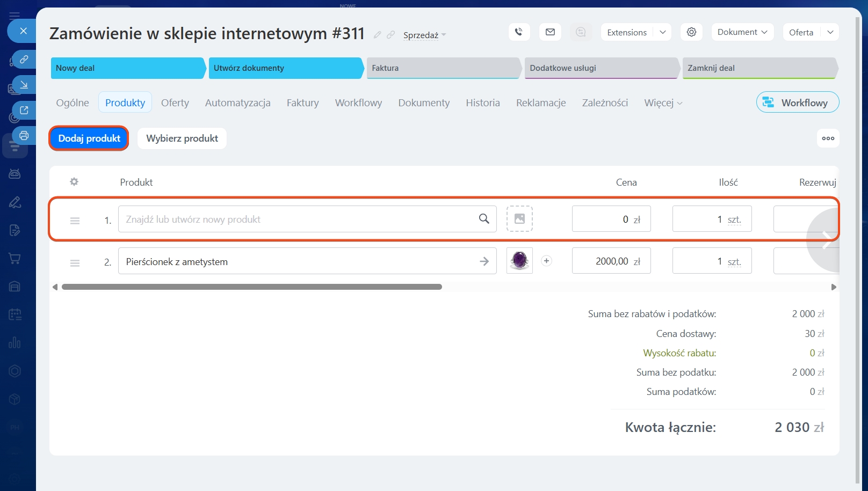Click the plus icon beside ring thumbnail
Viewport: 868px width, 491px height.
click(546, 261)
